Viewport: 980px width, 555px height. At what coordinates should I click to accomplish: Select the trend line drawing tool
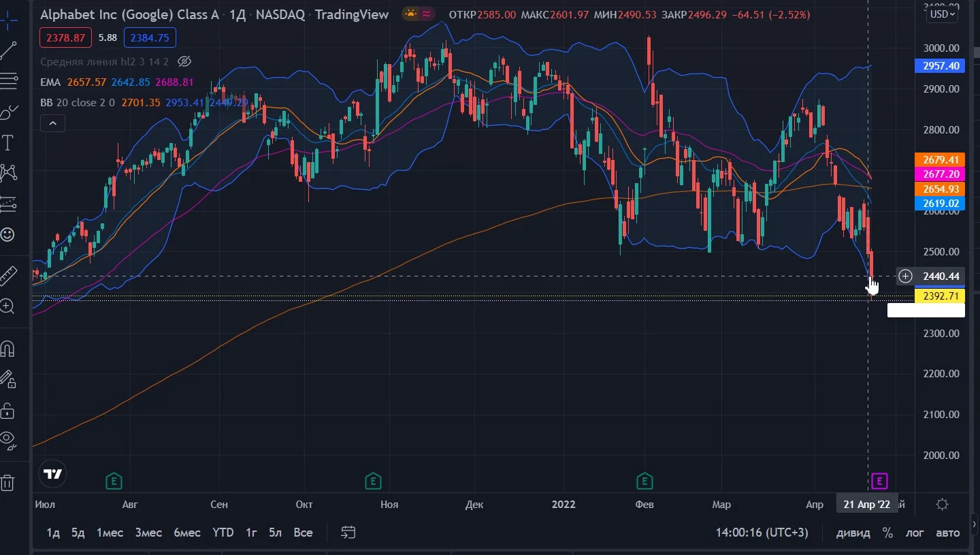(8, 49)
